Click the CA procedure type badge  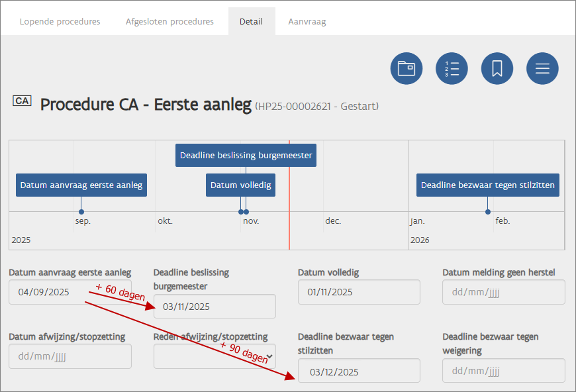22,101
